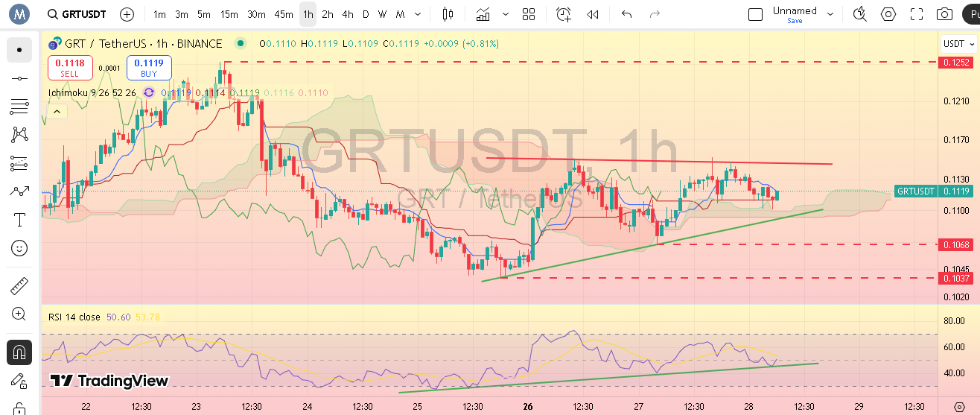Viewport: 980px width, 415px height.
Task: Open the GRTUSDT symbol search
Action: (76, 14)
